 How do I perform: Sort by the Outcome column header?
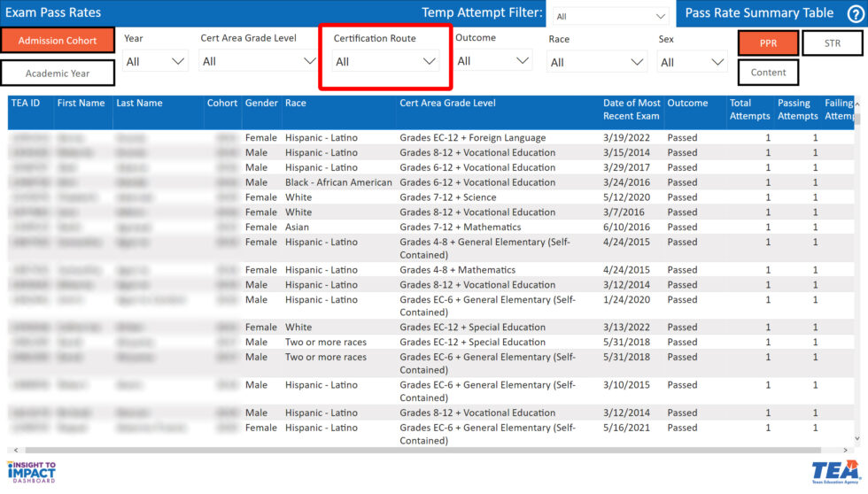pyautogui.click(x=687, y=103)
